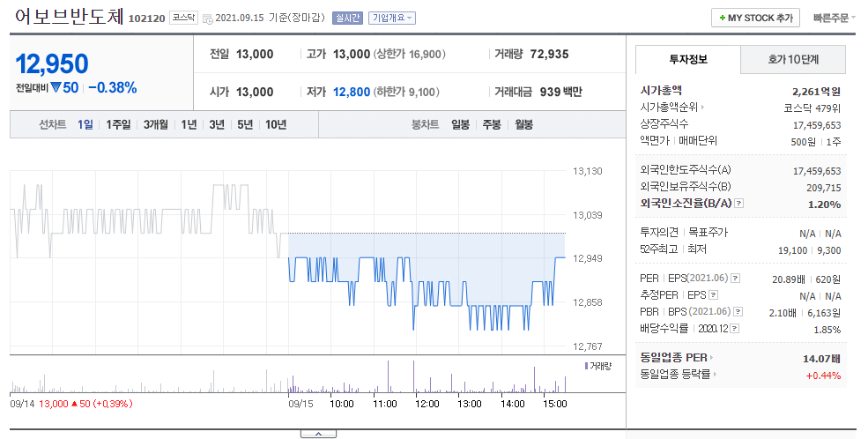Show the 일봉 candlestick chart
Viewport: 868px width, 439px height.
tap(460, 124)
